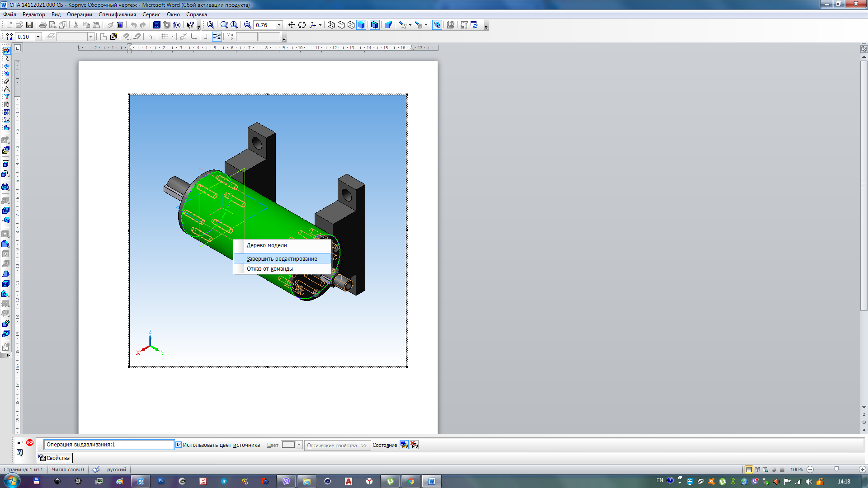Click the Rotate view icon

[302, 25]
